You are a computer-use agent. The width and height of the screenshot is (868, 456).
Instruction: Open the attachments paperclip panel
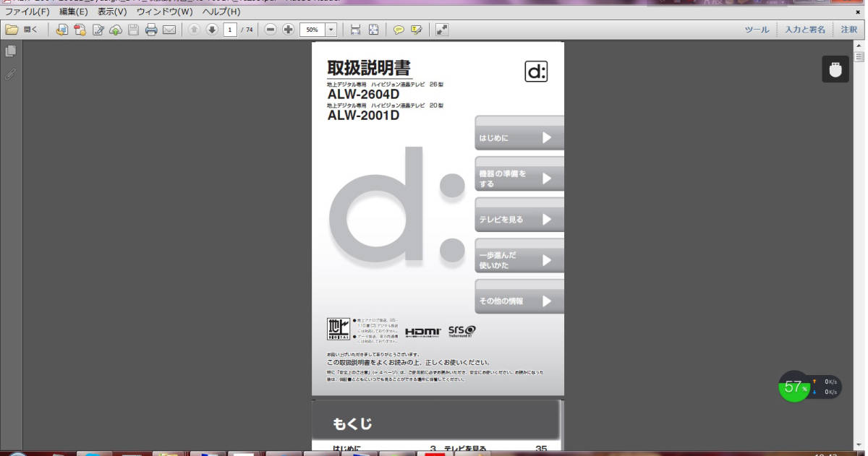click(10, 74)
